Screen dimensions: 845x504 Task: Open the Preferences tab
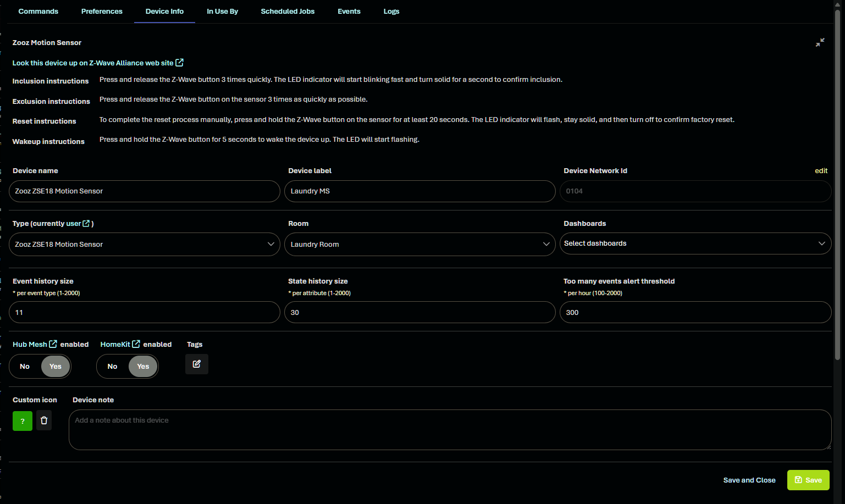102,12
